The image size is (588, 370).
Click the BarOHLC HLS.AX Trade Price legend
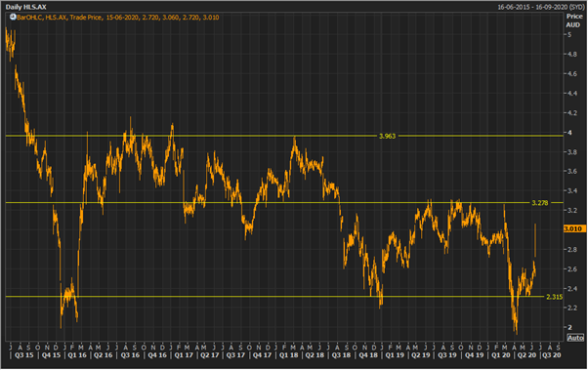pos(118,18)
